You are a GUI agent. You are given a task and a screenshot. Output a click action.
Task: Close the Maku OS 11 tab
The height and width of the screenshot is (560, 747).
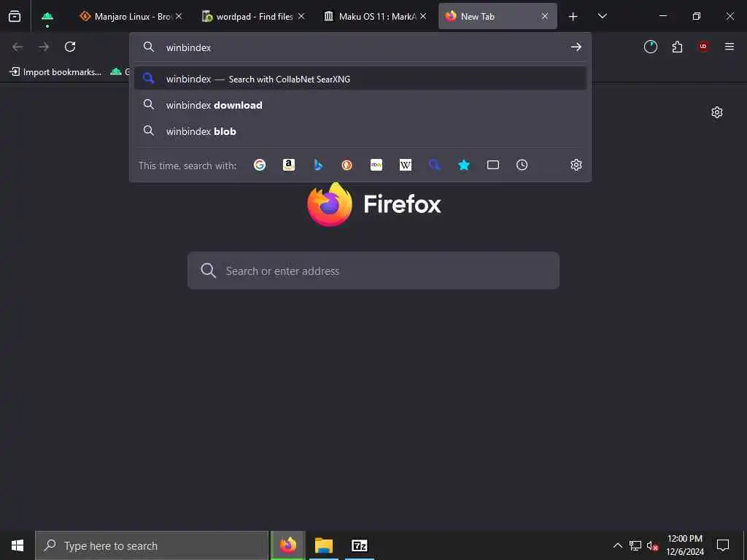tap(423, 16)
